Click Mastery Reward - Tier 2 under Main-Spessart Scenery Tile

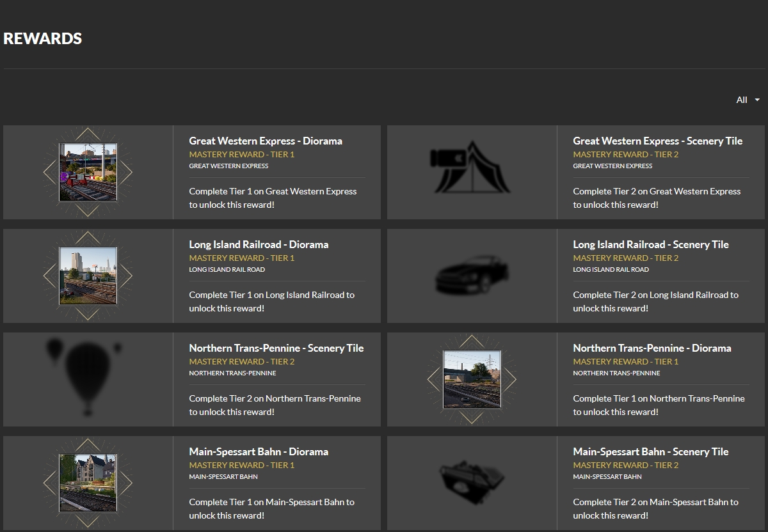coord(626,465)
